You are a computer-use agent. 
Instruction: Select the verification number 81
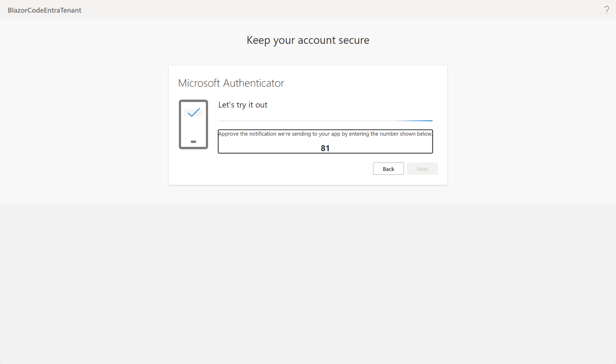(325, 148)
